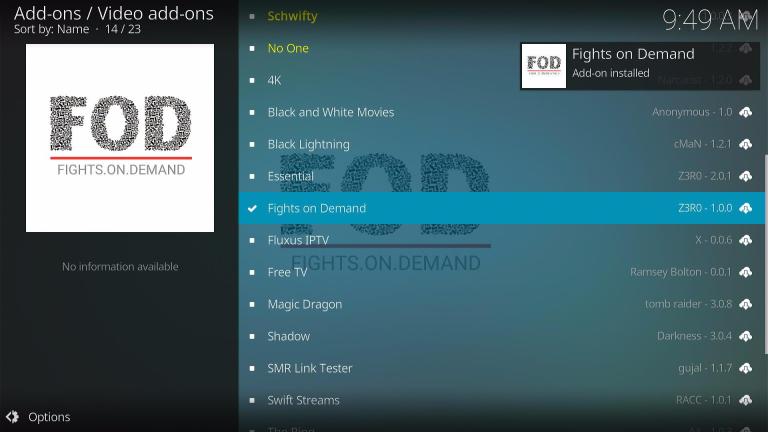The width and height of the screenshot is (768, 432).
Task: Click cloud download icon for Fluxus IPTV
Action: (x=745, y=240)
